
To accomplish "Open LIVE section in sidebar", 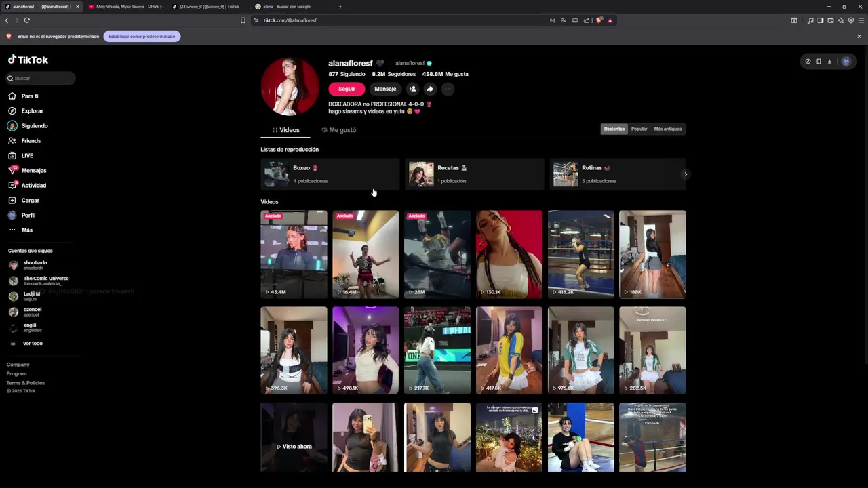I will coord(20,156).
